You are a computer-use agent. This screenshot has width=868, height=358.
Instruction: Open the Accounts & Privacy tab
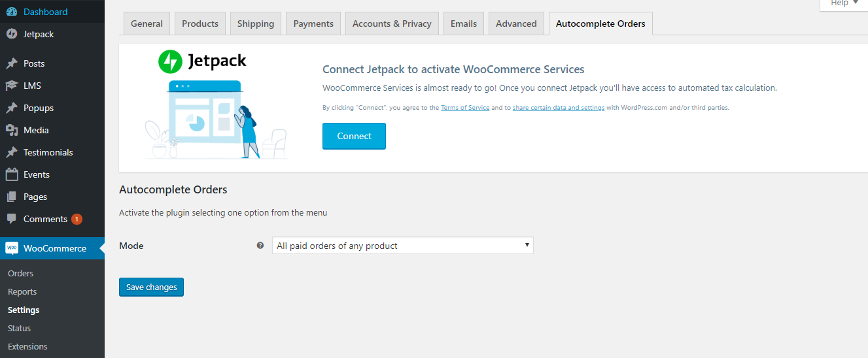coord(392,24)
